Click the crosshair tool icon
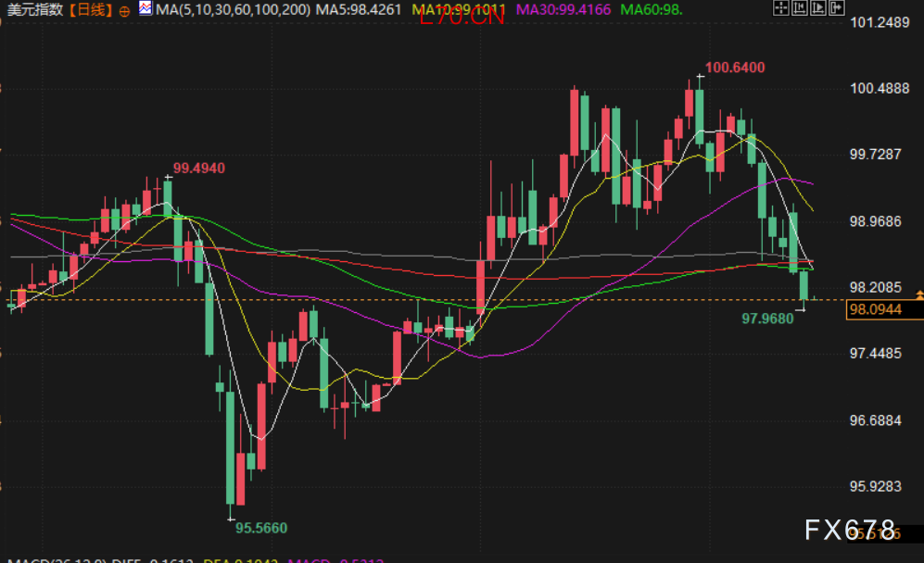924x563 pixels. pos(781,9)
